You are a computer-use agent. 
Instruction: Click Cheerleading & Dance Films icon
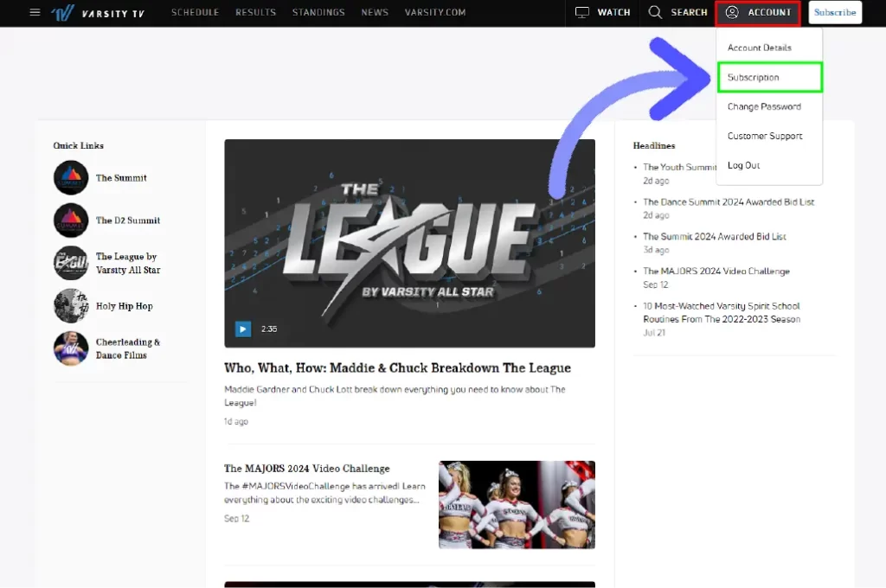pyautogui.click(x=71, y=348)
